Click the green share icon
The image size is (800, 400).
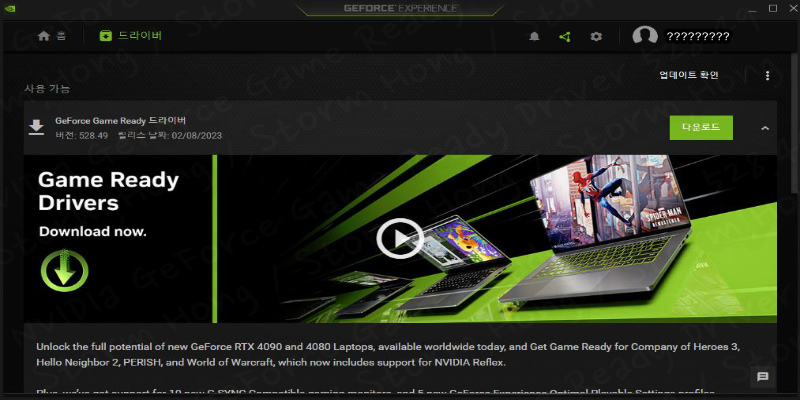click(x=564, y=36)
